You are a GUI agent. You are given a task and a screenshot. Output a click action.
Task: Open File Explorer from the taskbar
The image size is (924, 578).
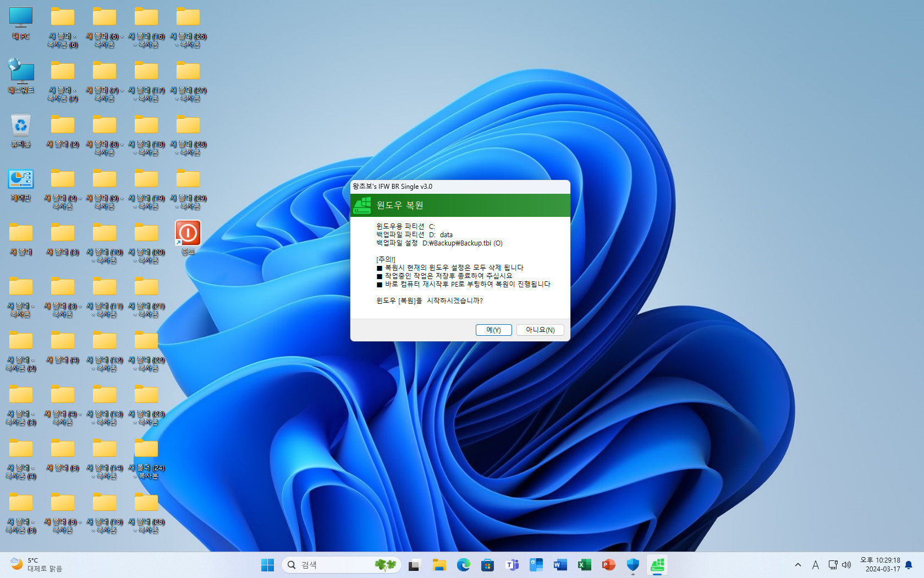coord(439,565)
